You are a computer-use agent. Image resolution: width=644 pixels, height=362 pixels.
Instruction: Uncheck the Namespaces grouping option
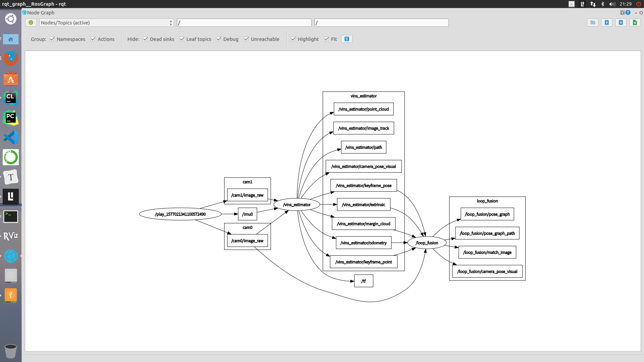(52, 39)
